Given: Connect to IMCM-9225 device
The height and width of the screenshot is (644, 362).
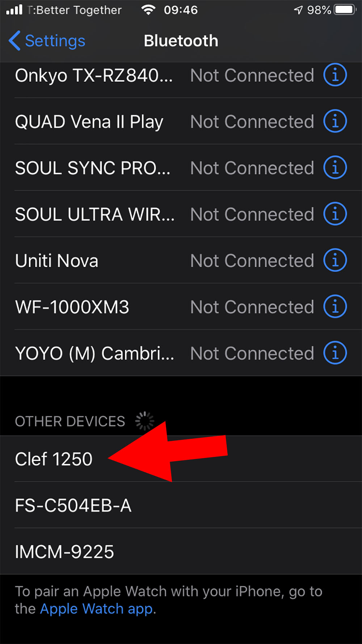Looking at the screenshot, I should pyautogui.click(x=181, y=551).
